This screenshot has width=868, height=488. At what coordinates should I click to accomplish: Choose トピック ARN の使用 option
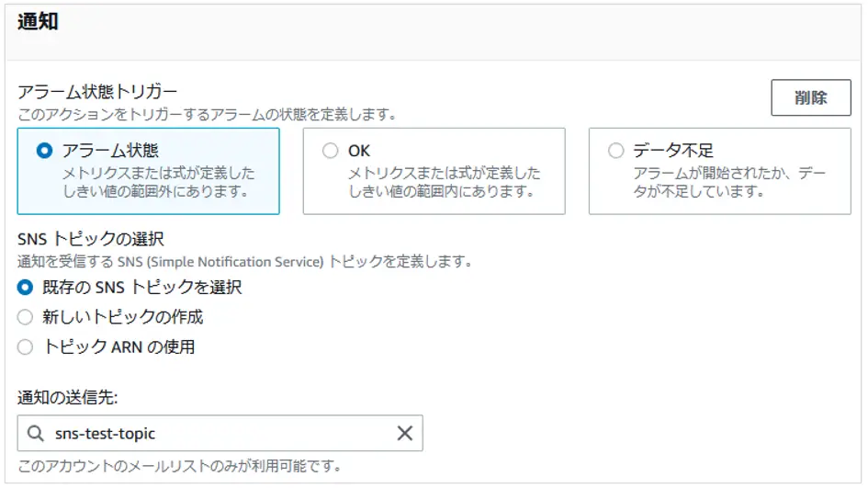tap(25, 346)
